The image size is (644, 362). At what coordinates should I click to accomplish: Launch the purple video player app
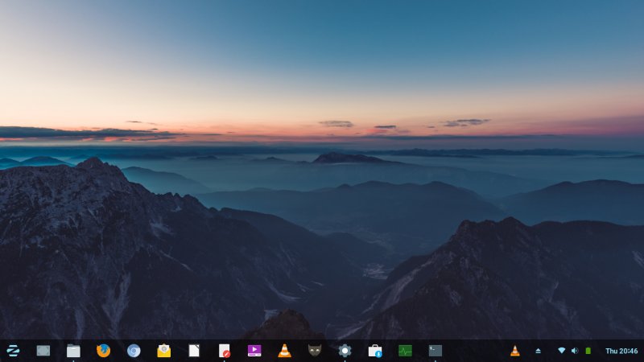254,351
